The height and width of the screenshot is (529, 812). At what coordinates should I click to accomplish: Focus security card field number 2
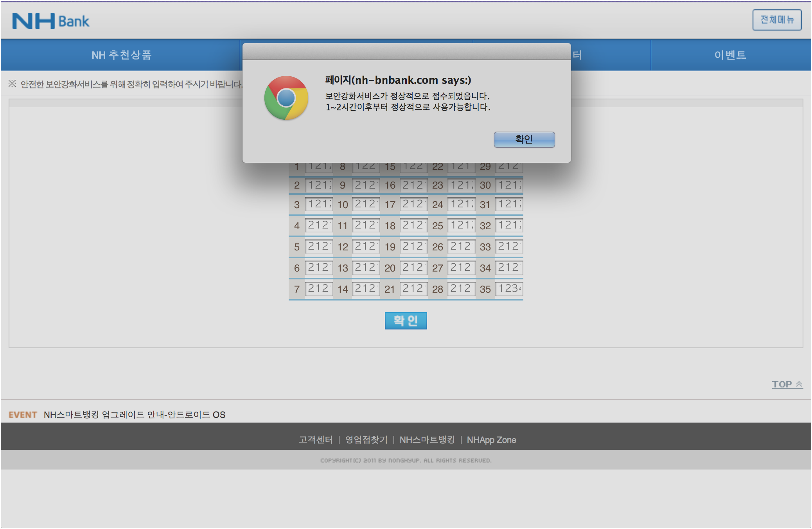pyautogui.click(x=319, y=185)
